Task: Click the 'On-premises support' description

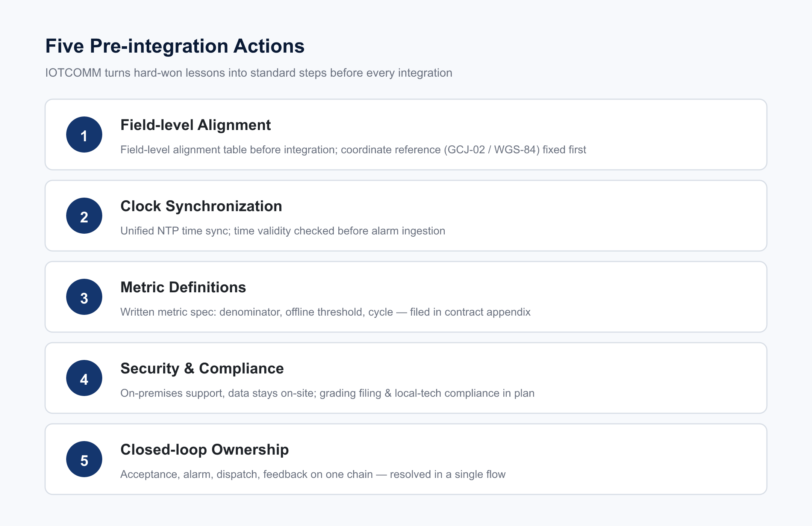Action: tap(327, 393)
